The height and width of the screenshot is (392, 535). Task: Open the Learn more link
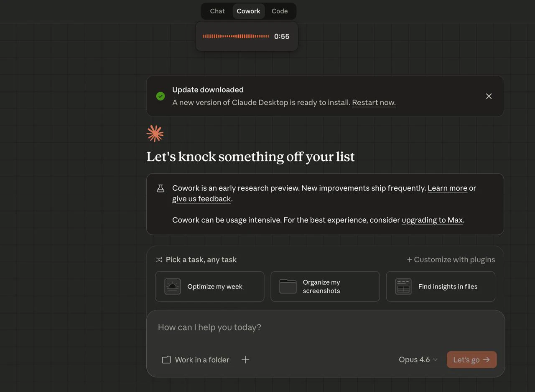pyautogui.click(x=447, y=188)
